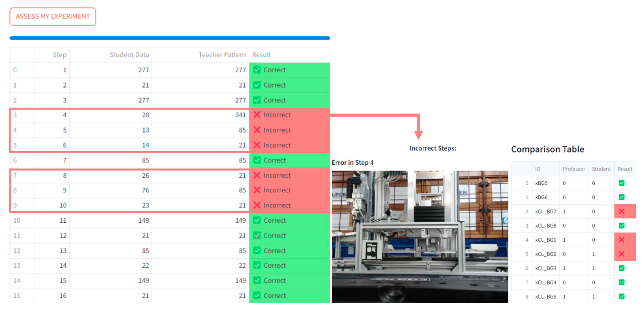644x318 pixels.
Task: Click red X result for xCL_BG7
Action: tap(622, 211)
